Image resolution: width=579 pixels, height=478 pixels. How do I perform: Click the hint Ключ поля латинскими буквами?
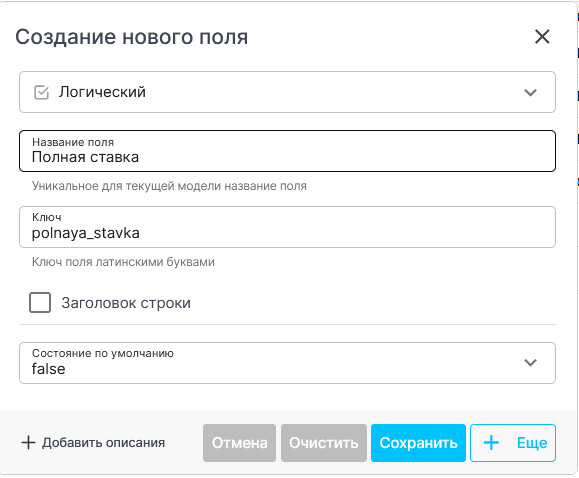click(x=123, y=262)
